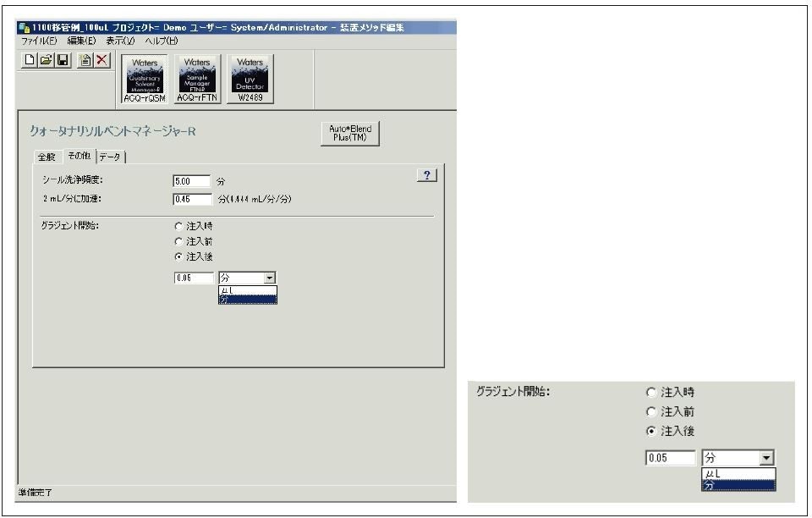
Task: Click the red X Delete toolbar icon
Action: pos(102,60)
